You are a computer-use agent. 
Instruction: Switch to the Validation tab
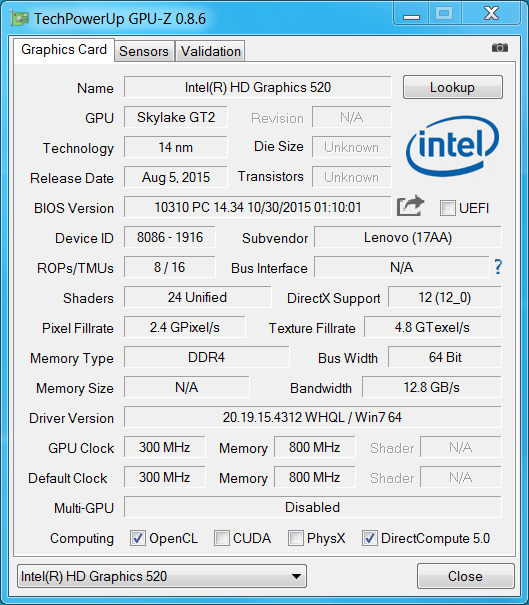pyautogui.click(x=211, y=51)
